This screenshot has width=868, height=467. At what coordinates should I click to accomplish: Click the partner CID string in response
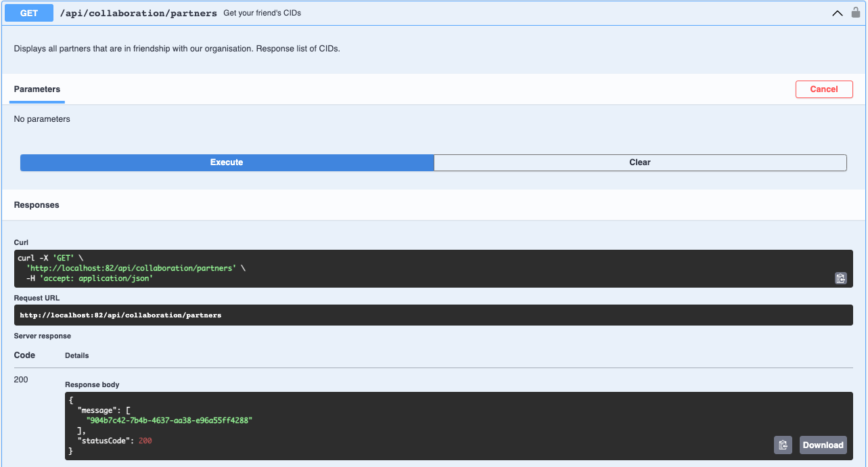169,420
